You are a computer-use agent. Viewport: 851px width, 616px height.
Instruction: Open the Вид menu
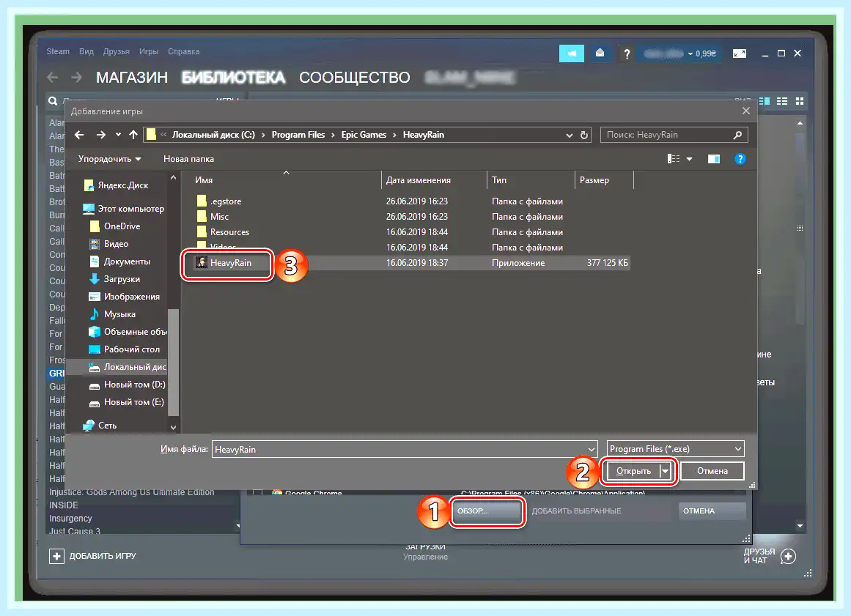[x=86, y=51]
